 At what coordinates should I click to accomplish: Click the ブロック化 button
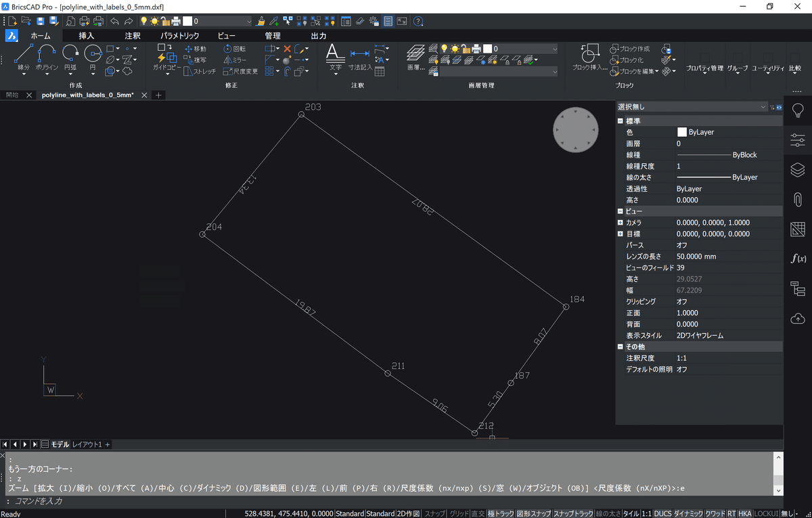coord(627,60)
